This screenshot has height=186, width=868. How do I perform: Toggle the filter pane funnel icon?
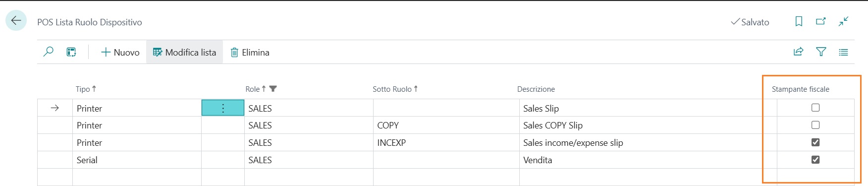pyautogui.click(x=821, y=52)
